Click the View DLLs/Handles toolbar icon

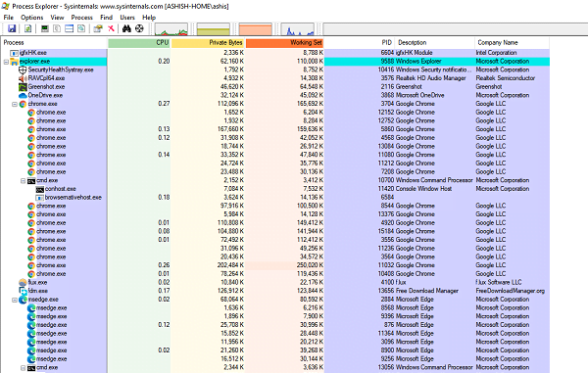(x=81, y=28)
